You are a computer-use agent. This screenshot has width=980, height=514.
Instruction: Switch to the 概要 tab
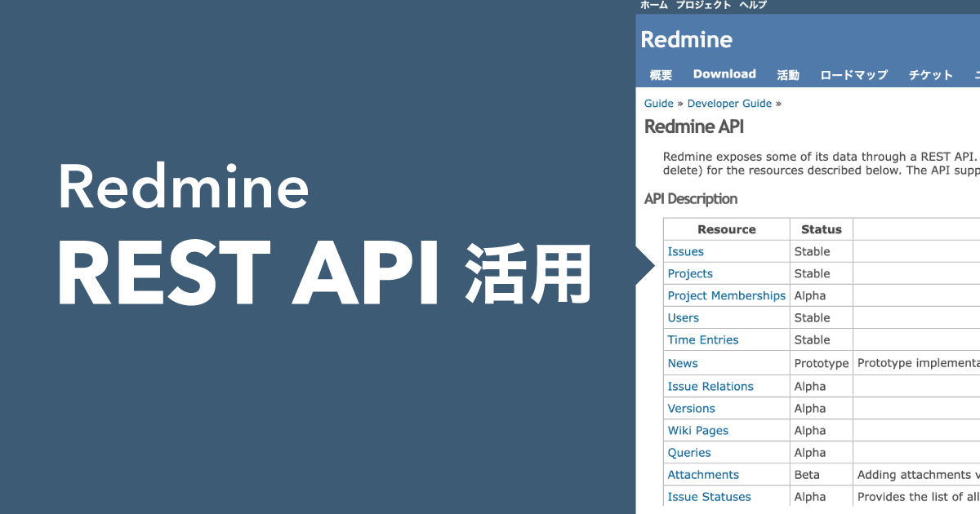coord(661,75)
